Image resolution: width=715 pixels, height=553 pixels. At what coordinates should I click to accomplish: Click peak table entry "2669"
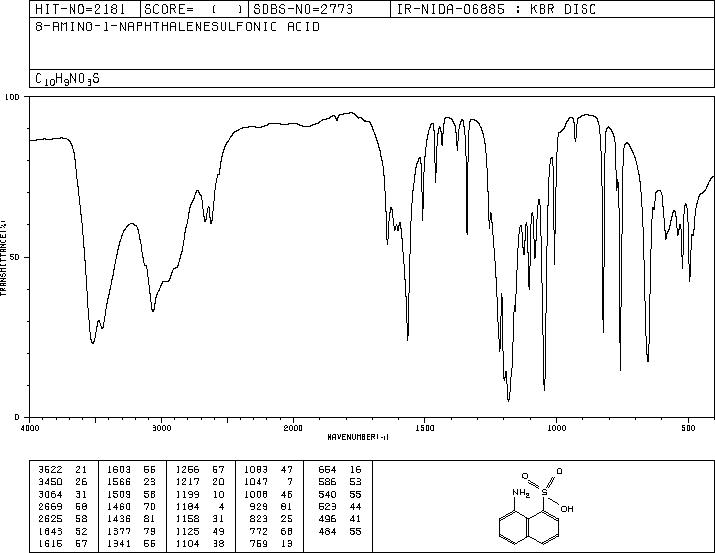[51, 506]
